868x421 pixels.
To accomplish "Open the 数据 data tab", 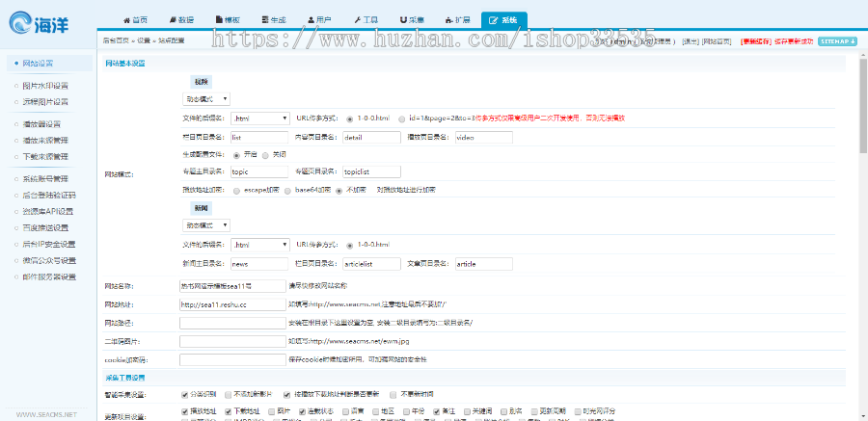I will pos(181,20).
